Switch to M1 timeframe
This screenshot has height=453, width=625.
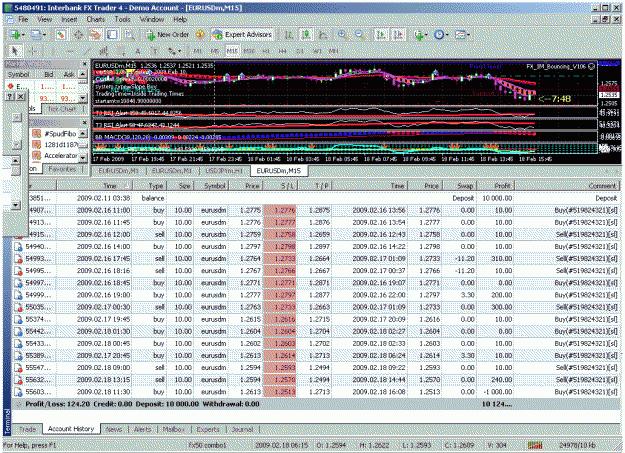[x=198, y=51]
